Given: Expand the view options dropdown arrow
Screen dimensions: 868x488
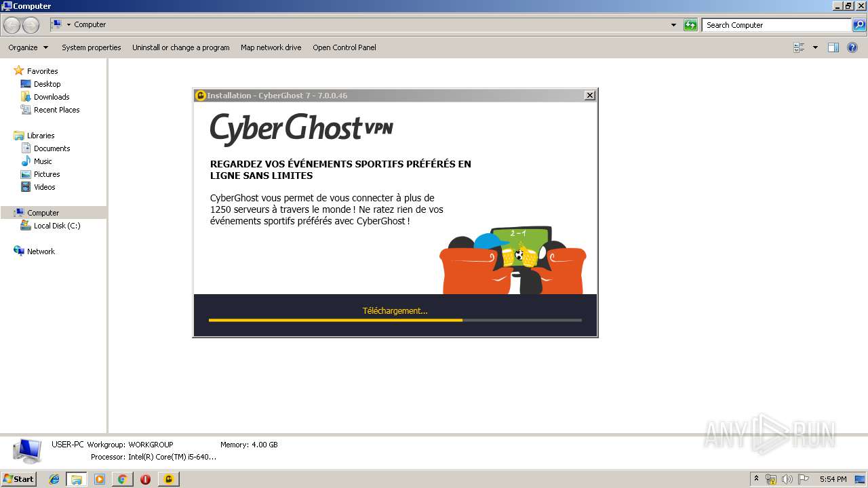Looking at the screenshot, I should pyautogui.click(x=815, y=47).
